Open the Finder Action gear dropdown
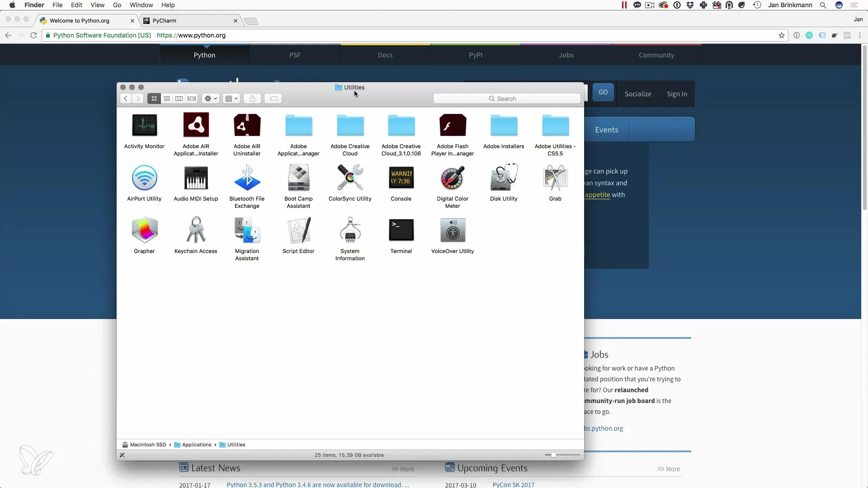The width and height of the screenshot is (868, 488). tap(211, 99)
